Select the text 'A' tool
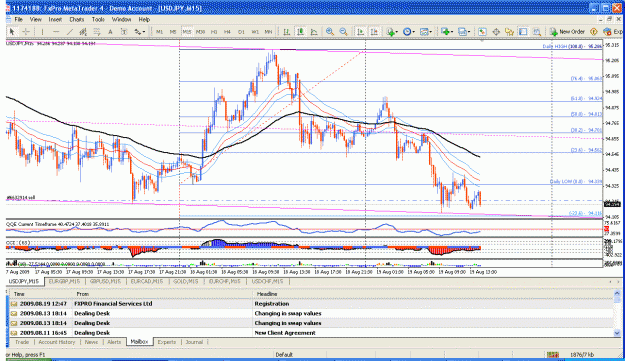Screen dimensions: 625x361 point(110,31)
